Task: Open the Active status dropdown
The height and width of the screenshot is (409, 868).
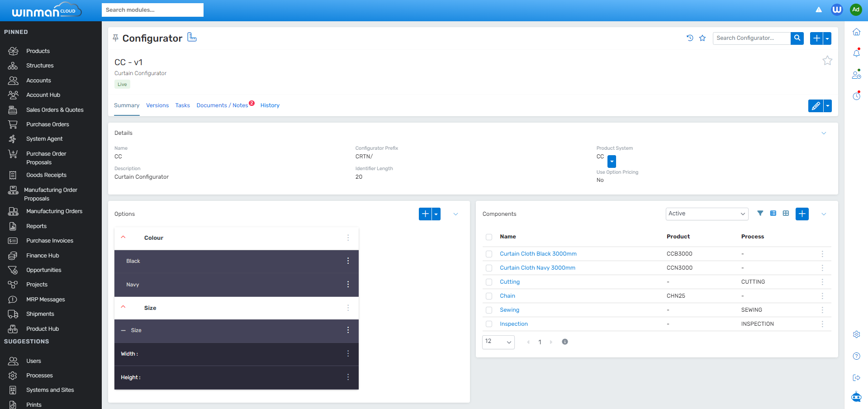Action: (707, 214)
